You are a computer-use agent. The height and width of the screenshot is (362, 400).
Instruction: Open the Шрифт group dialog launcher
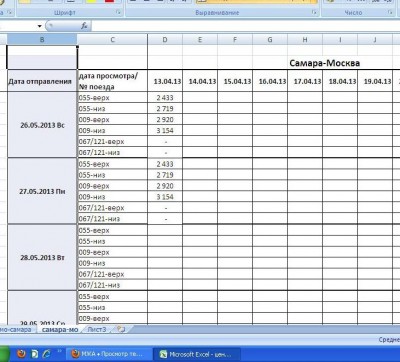tap(119, 13)
